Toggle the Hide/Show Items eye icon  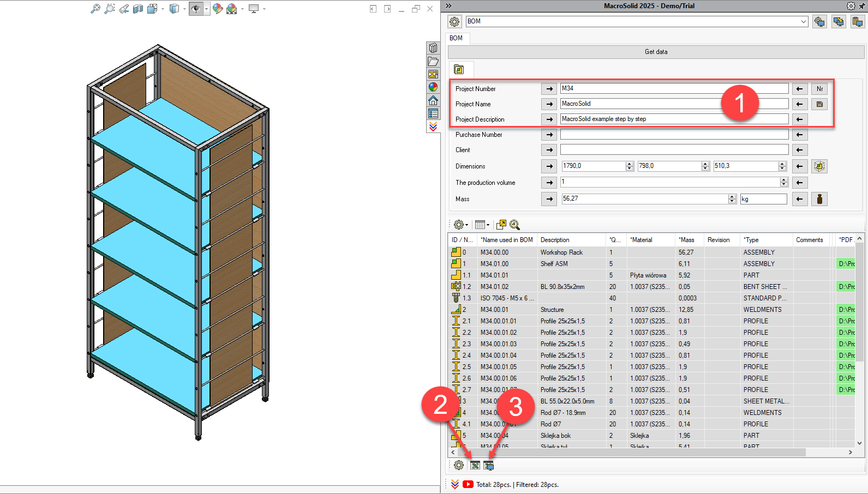(x=196, y=9)
